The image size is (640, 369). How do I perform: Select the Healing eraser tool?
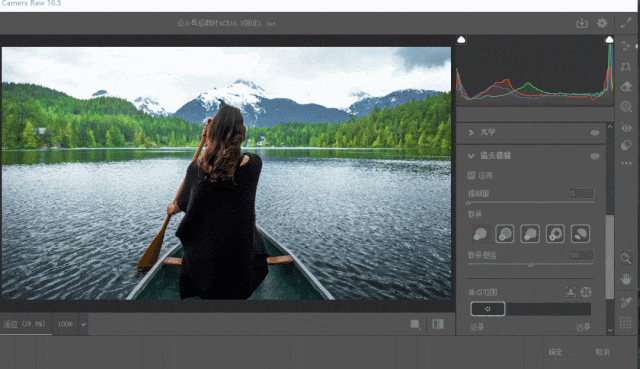(x=626, y=87)
